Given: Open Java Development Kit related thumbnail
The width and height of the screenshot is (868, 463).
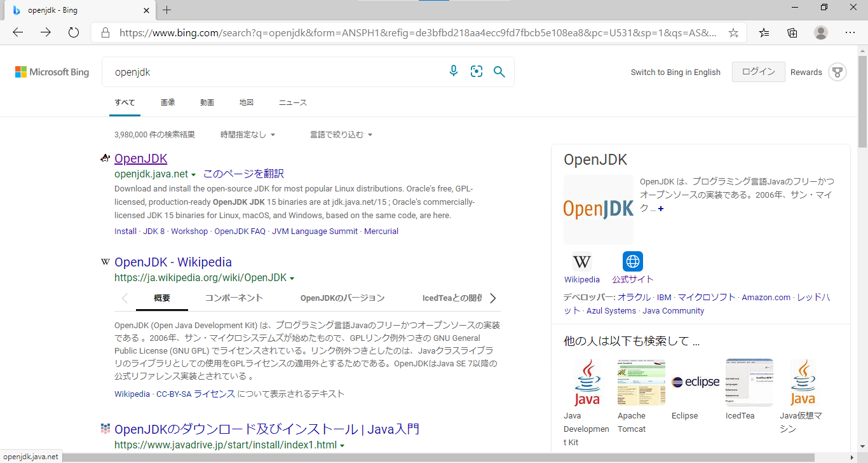Looking at the screenshot, I should [x=587, y=382].
